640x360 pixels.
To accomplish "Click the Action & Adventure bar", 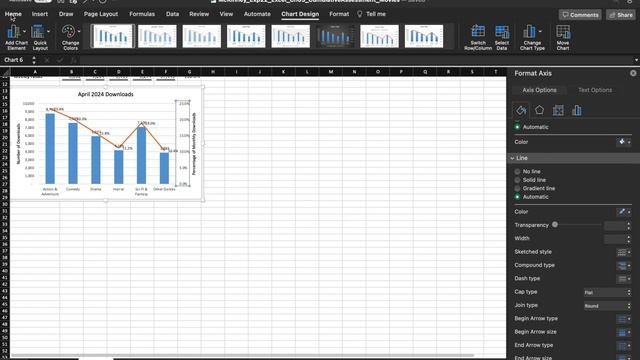I will tap(50, 149).
